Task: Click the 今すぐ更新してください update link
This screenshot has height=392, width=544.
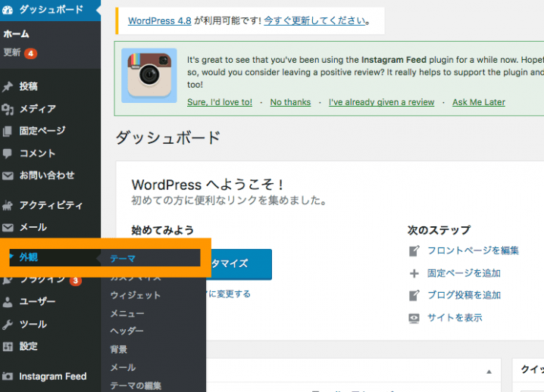Action: pos(314,20)
